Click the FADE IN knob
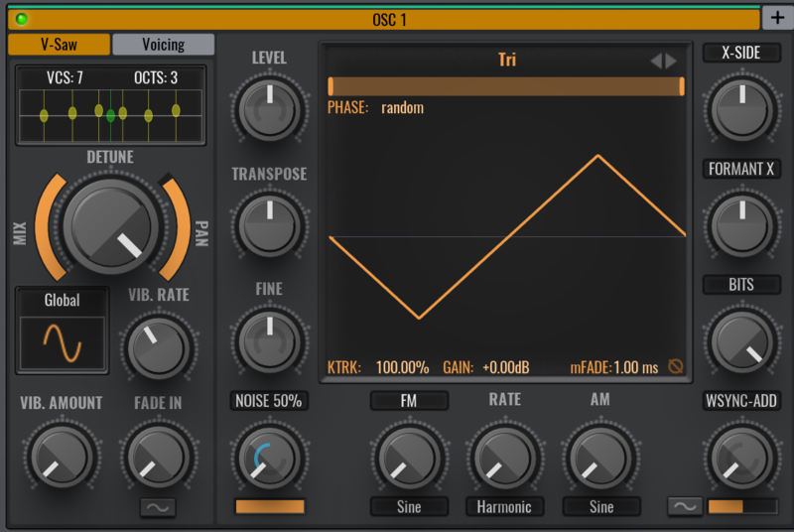The width and height of the screenshot is (794, 532). coord(159,457)
